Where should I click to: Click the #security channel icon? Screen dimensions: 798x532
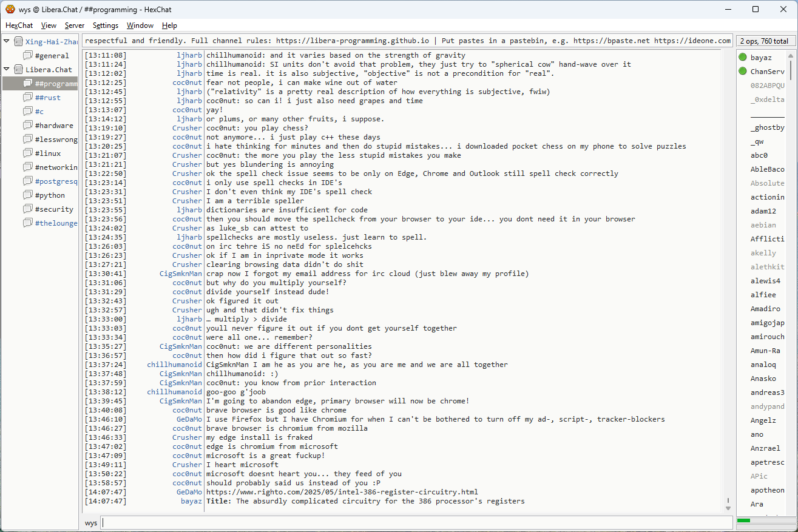(x=28, y=209)
